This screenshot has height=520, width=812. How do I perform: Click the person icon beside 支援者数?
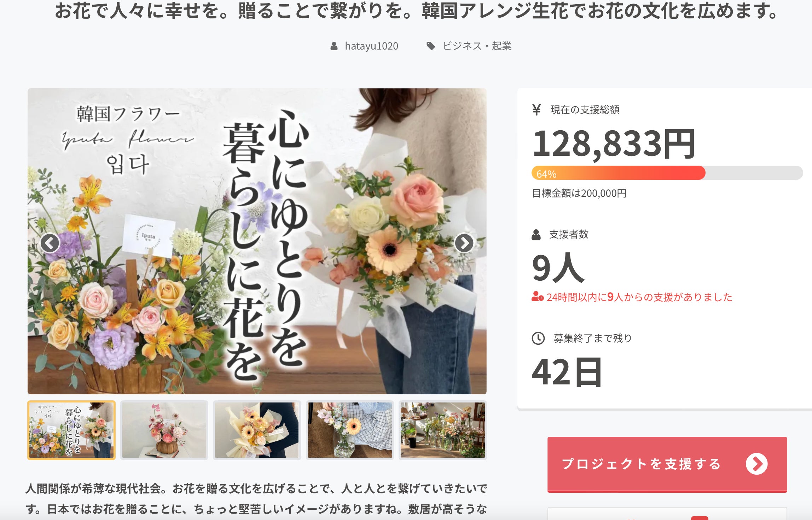pos(536,234)
